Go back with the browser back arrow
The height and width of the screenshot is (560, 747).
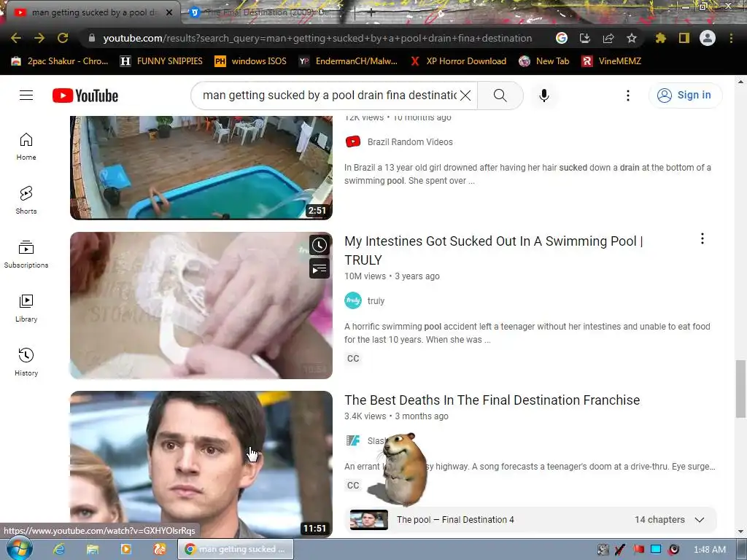15,38
